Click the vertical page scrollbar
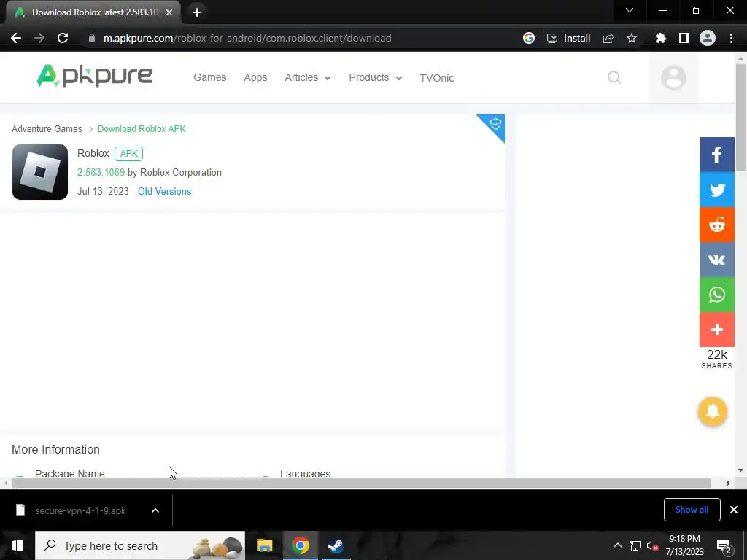Viewport: 747px width, 560px height. (x=740, y=117)
